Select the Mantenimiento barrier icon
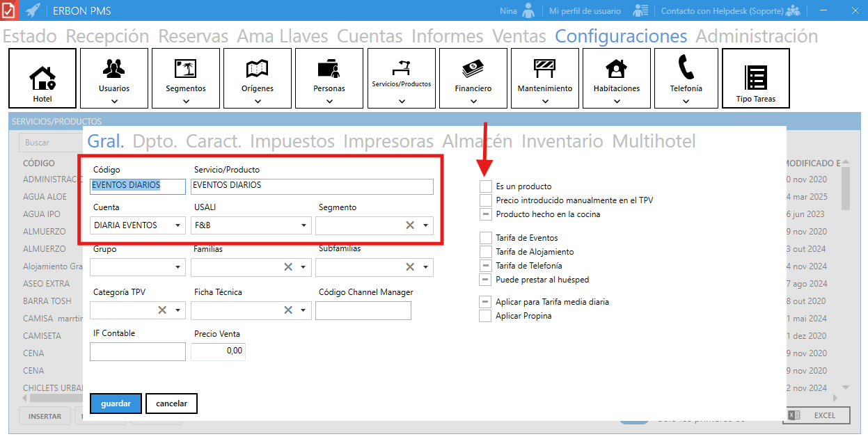The height and width of the screenshot is (439, 868). point(544,69)
